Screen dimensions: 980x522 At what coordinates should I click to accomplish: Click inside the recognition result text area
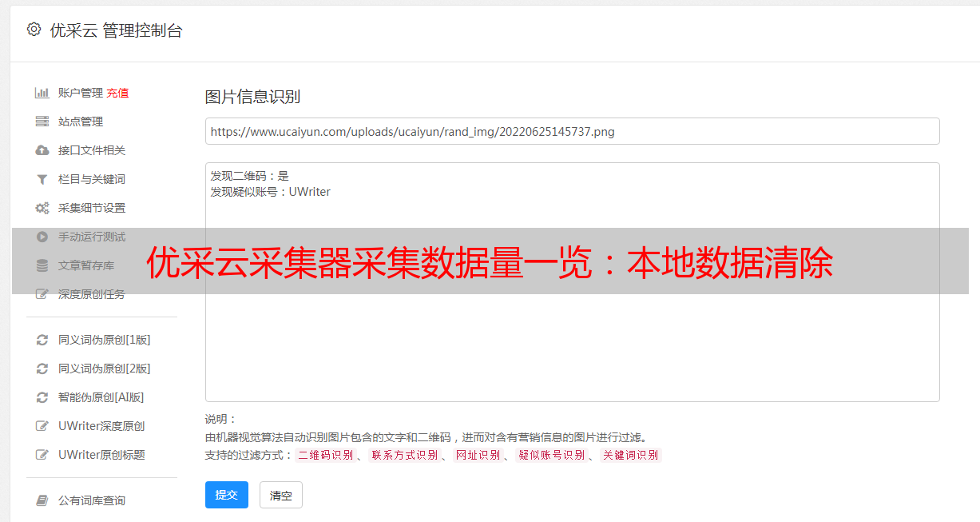[572, 282]
